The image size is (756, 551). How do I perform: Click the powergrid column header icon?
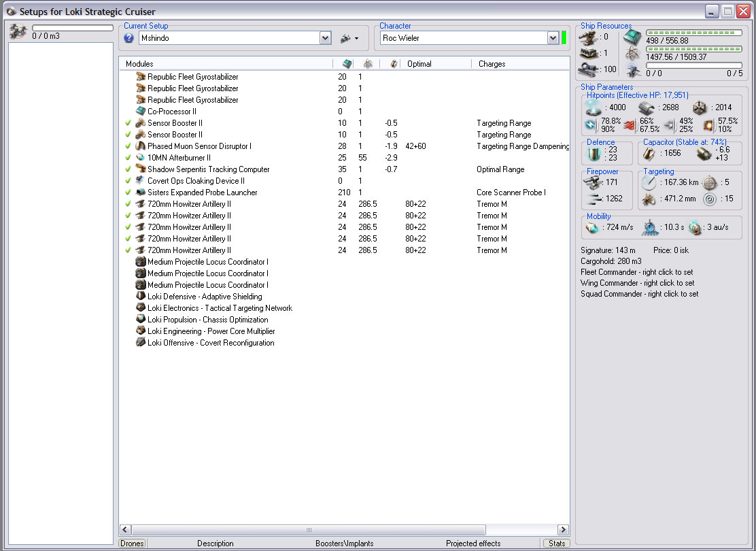[x=368, y=64]
